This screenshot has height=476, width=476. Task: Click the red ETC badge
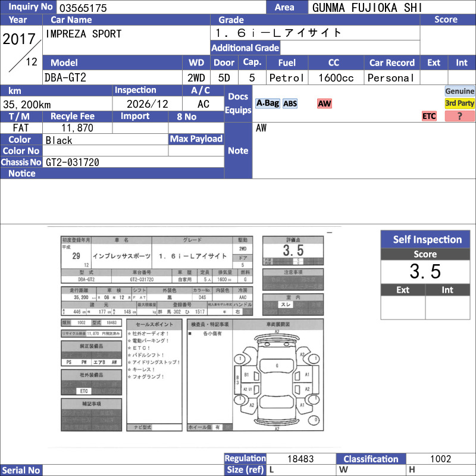[x=429, y=116]
